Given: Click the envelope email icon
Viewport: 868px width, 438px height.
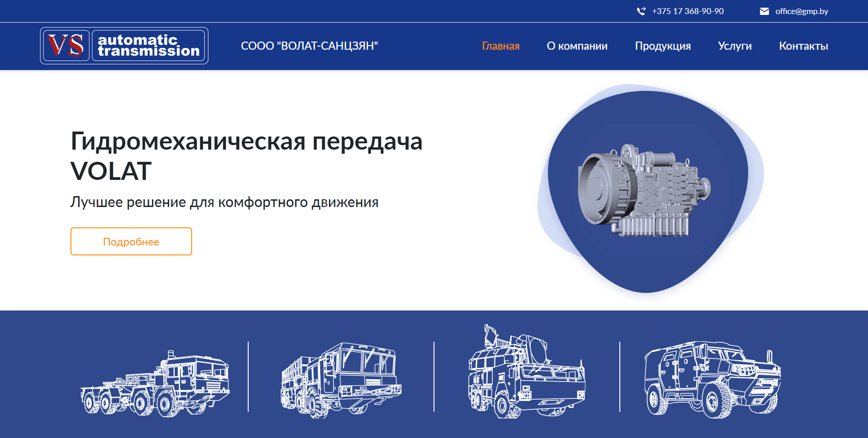Looking at the screenshot, I should (764, 11).
